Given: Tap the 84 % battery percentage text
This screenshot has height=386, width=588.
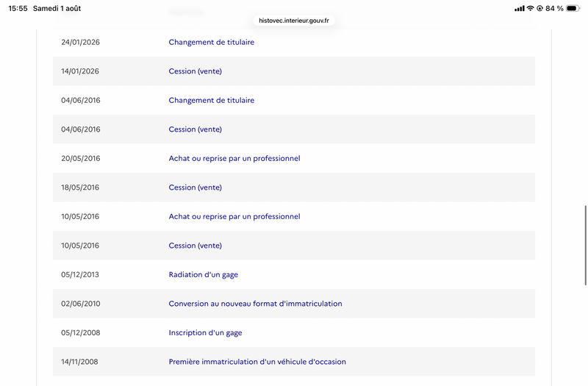Looking at the screenshot, I should tap(554, 8).
